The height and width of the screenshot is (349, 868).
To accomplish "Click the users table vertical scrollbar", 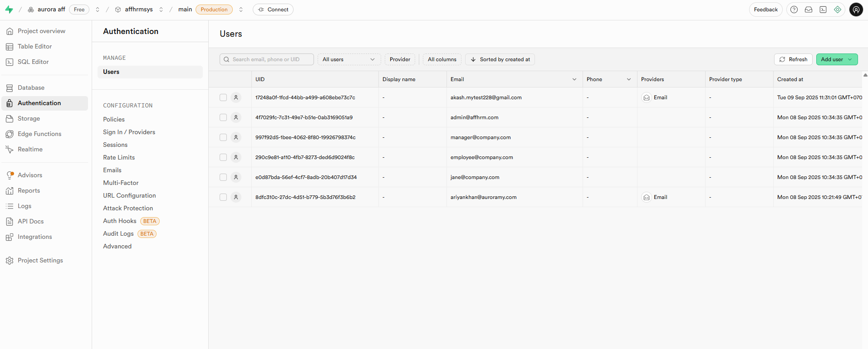I will [x=865, y=181].
